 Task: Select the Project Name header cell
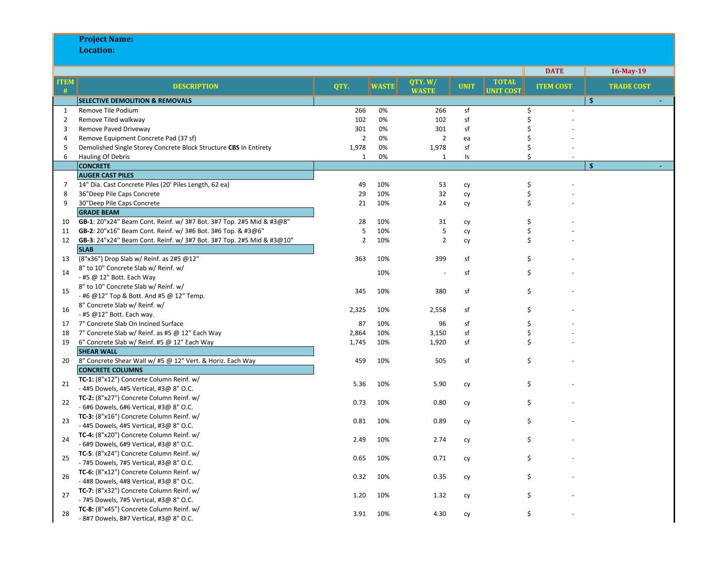click(106, 39)
